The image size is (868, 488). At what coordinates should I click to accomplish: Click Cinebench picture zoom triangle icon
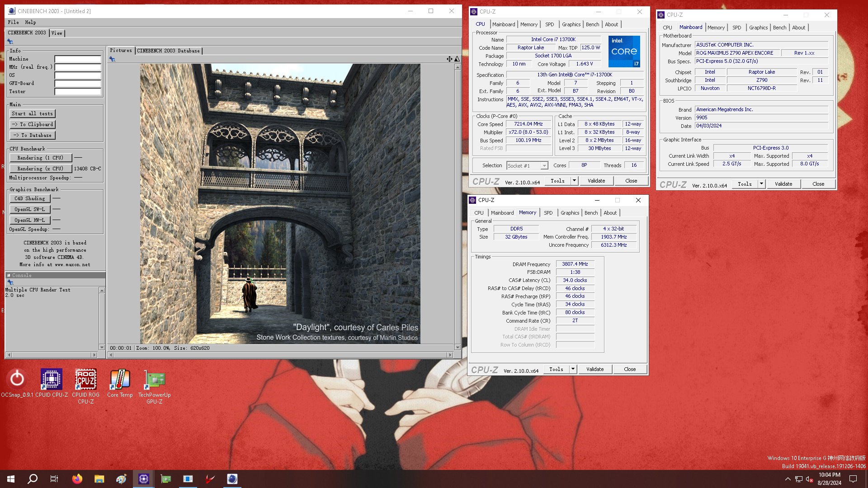[x=457, y=59]
